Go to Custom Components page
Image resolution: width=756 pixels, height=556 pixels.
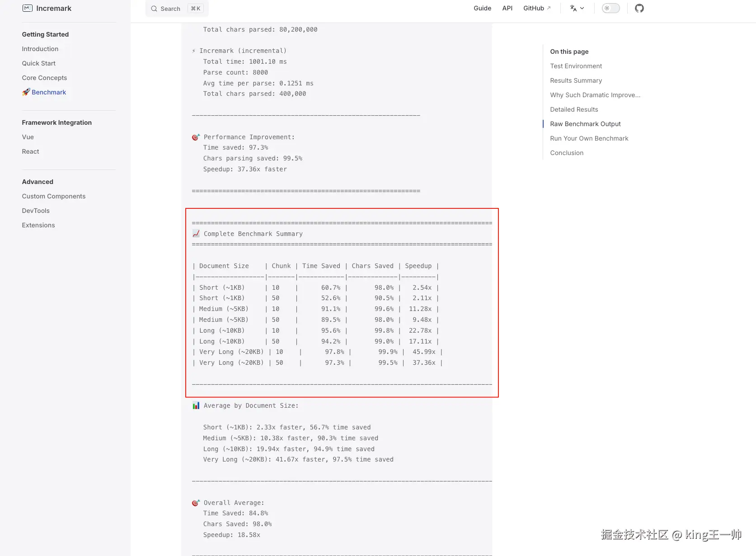[x=54, y=196]
